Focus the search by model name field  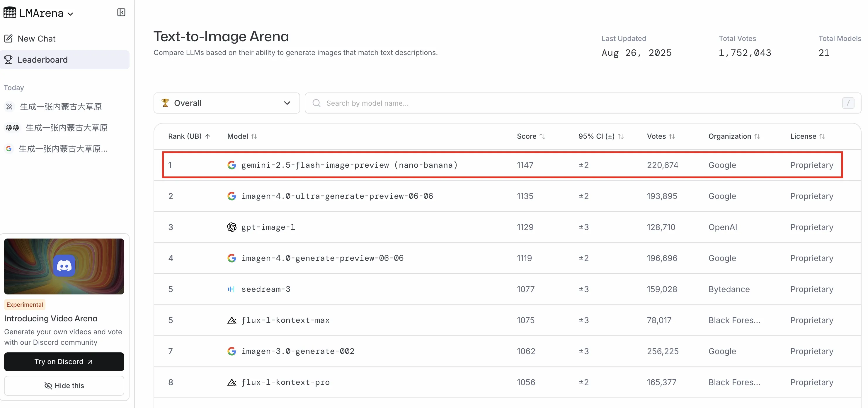(x=573, y=103)
